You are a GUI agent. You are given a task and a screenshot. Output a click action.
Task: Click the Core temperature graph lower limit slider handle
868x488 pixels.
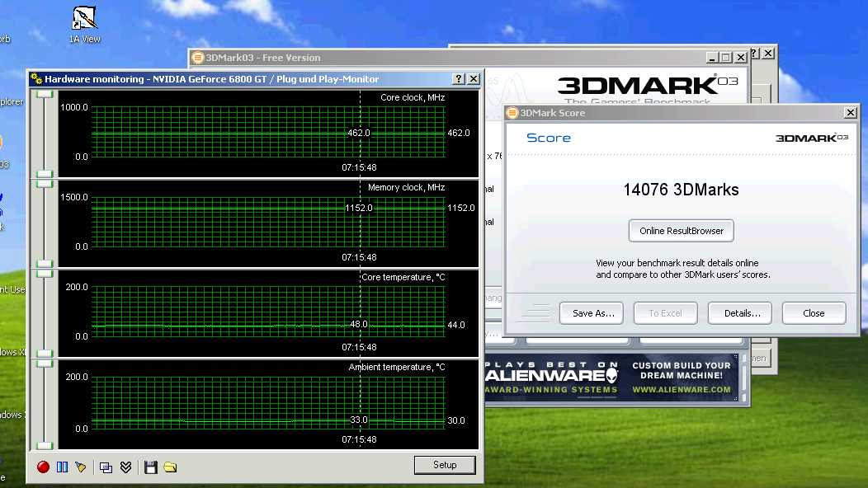(x=45, y=354)
